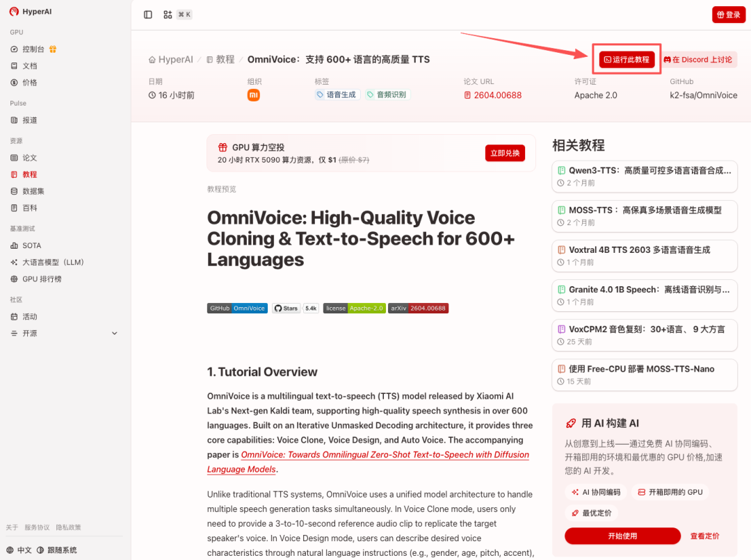Toggle the sidebar panel icon
Screen dimensions: 751x560
coord(148,15)
